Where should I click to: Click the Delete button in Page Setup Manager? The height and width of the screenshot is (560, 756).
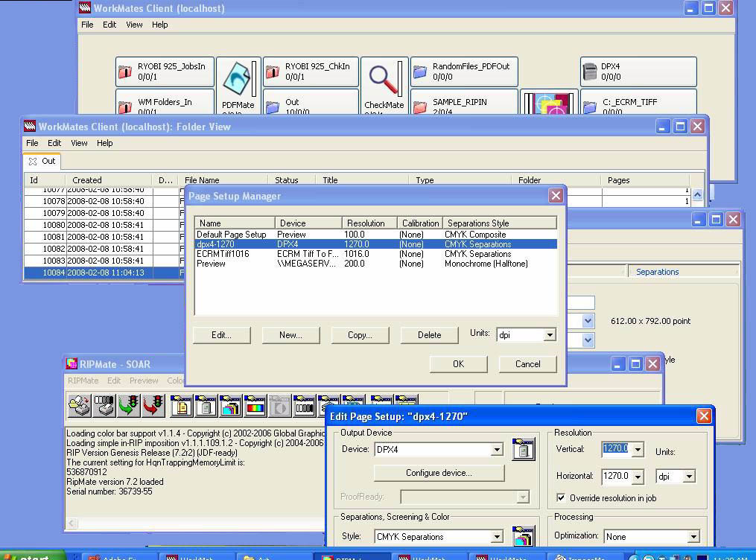click(429, 335)
